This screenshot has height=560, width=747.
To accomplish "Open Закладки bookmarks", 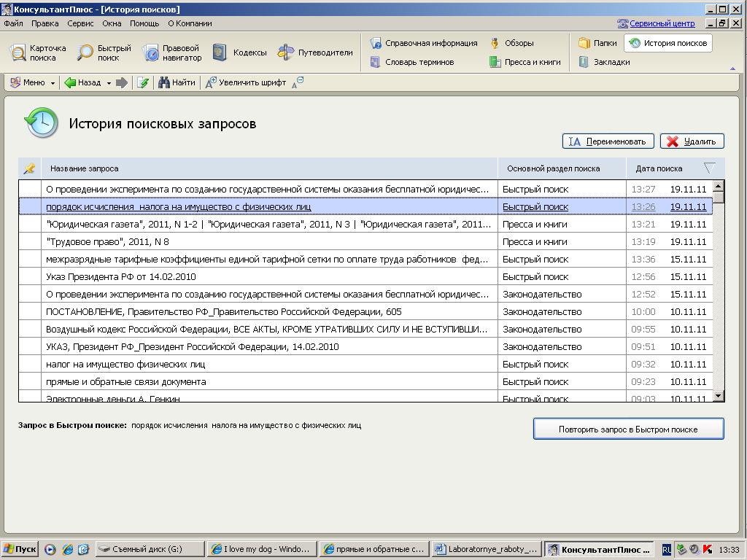I will 604,63.
